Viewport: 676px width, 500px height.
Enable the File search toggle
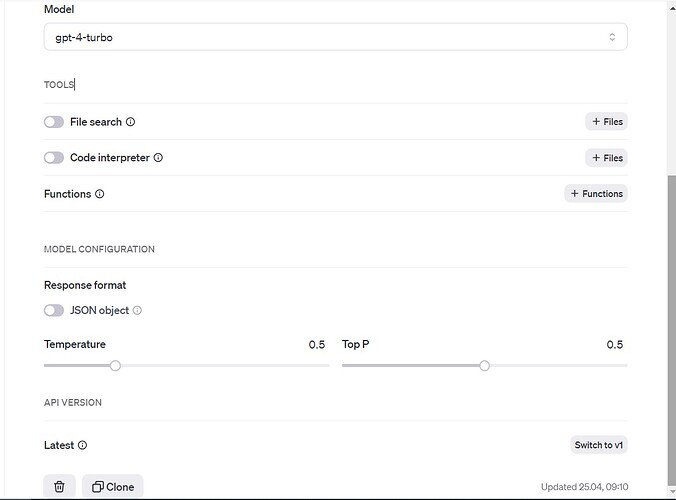click(x=54, y=122)
